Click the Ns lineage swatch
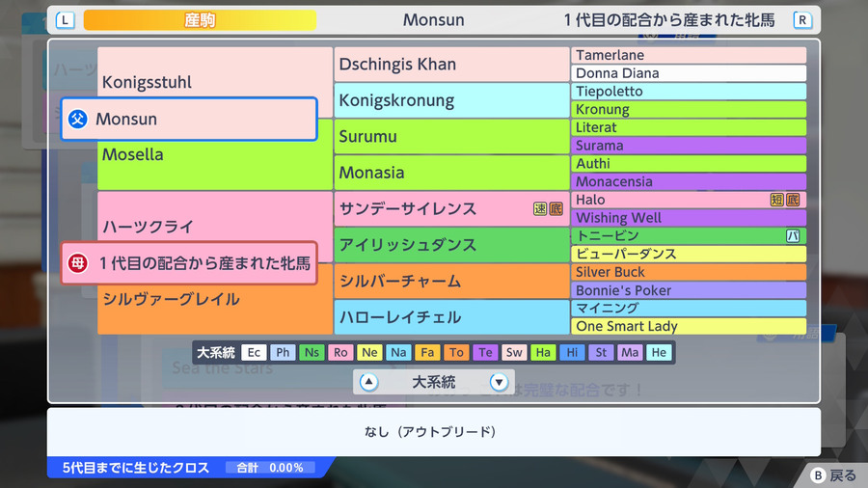Image resolution: width=868 pixels, height=488 pixels. tap(312, 352)
